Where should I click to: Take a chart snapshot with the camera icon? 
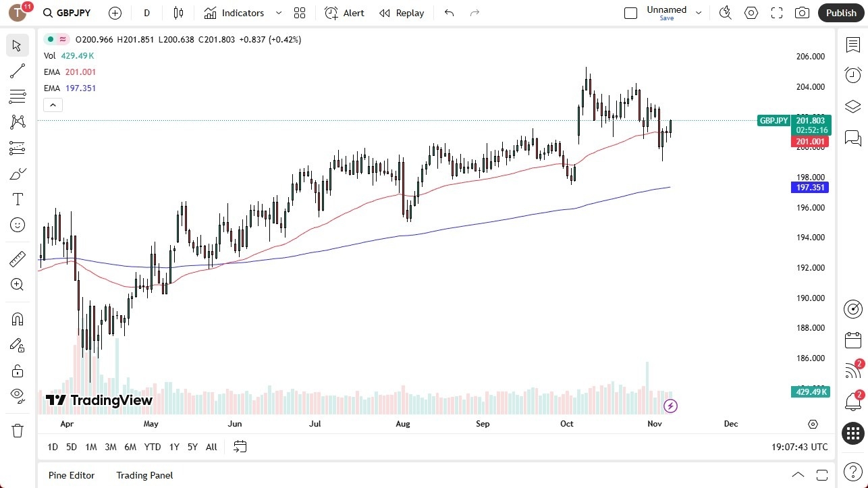801,12
